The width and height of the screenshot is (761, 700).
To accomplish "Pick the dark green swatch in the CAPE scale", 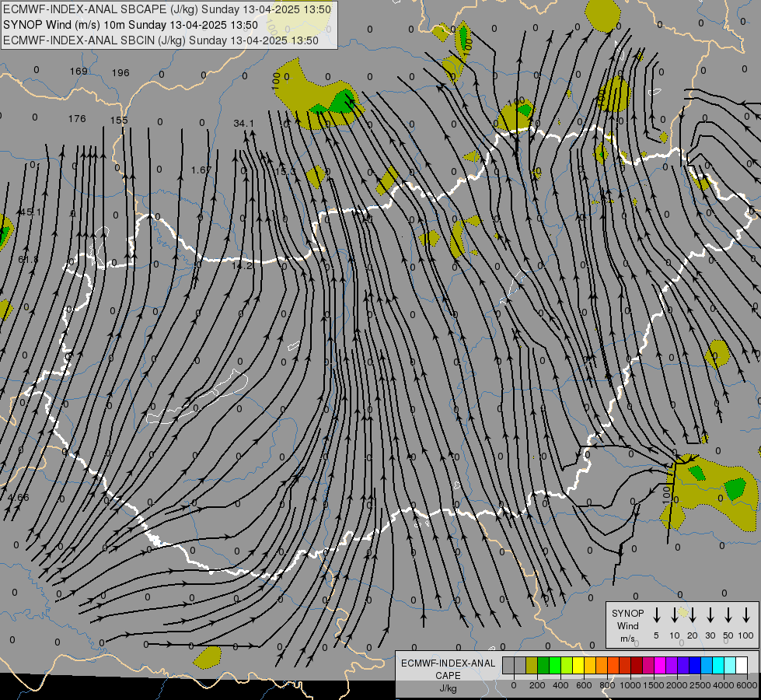I will coord(543,666).
